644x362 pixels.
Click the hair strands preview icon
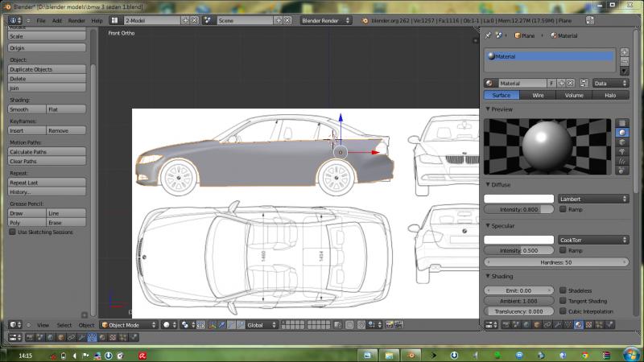point(621,160)
